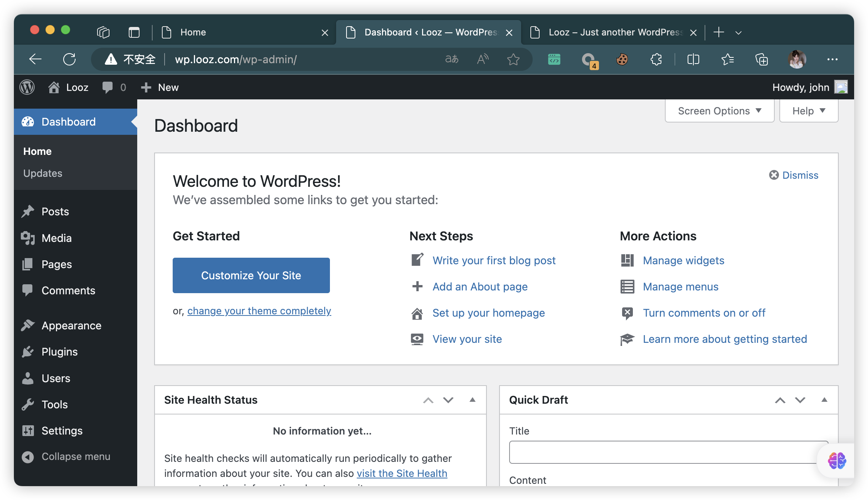868x500 pixels.
Task: Click the plus New content icon
Action: coord(146,87)
